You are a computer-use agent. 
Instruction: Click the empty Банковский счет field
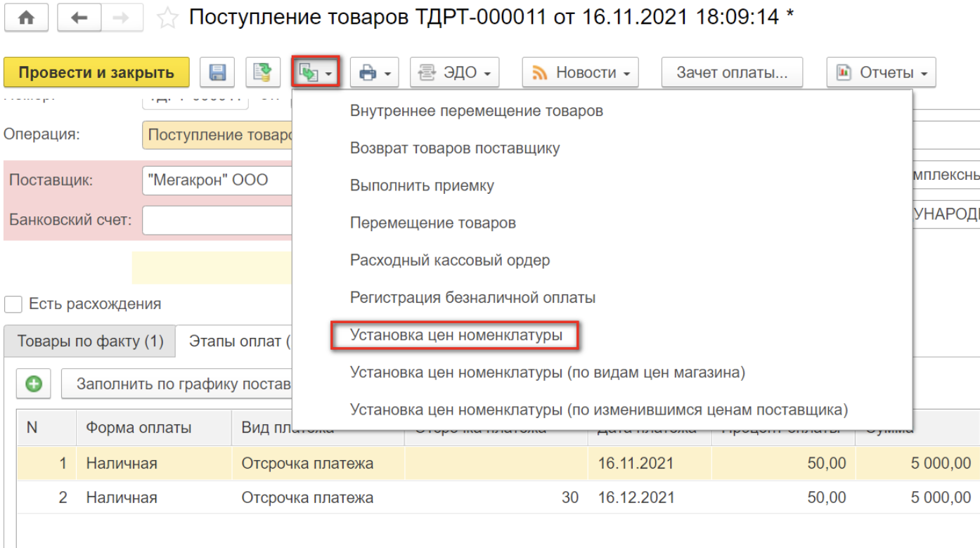(217, 220)
